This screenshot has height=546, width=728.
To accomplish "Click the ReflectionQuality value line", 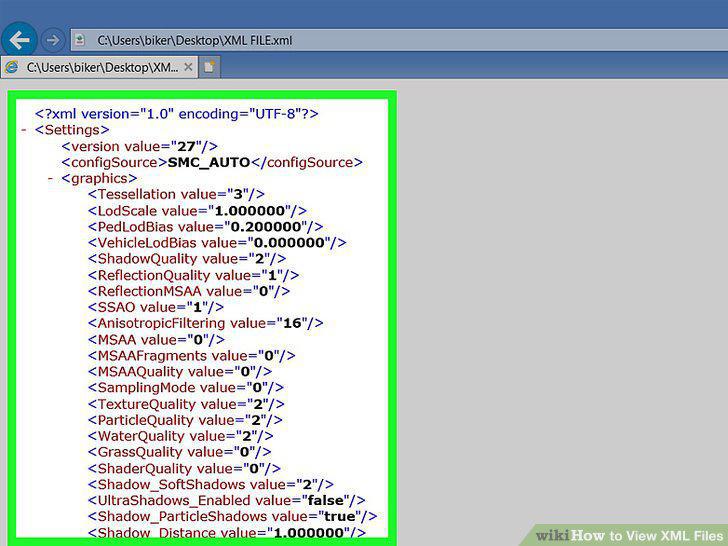I will 193,275.
